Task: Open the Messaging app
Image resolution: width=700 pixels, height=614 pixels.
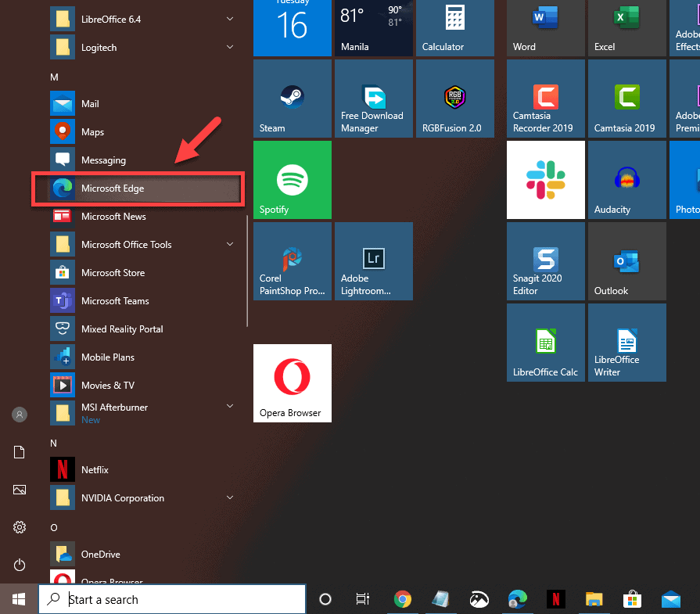Action: (x=143, y=160)
